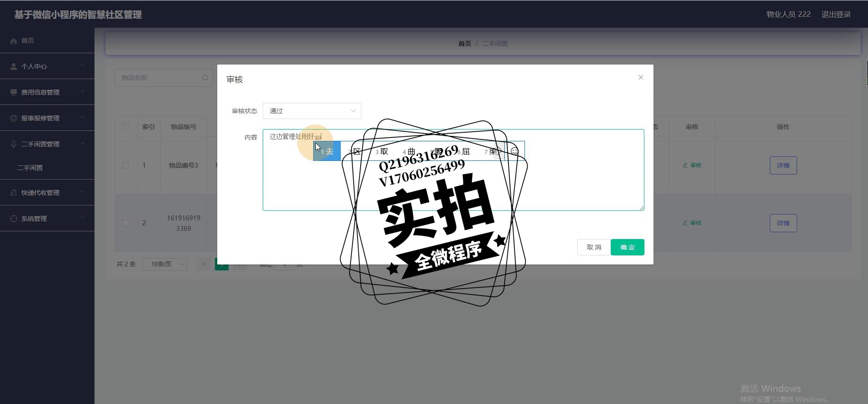This screenshot has height=404, width=868.
Task: Click the 物业人员 222 user label
Action: click(x=788, y=15)
